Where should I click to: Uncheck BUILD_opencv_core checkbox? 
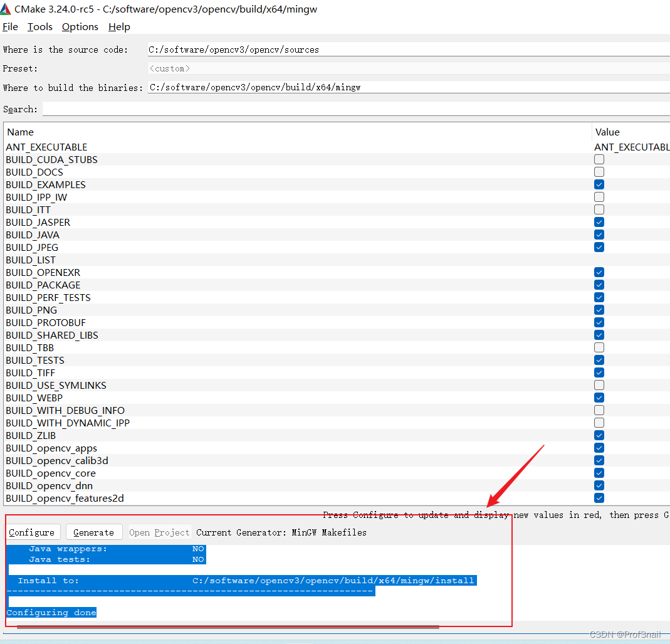point(599,473)
